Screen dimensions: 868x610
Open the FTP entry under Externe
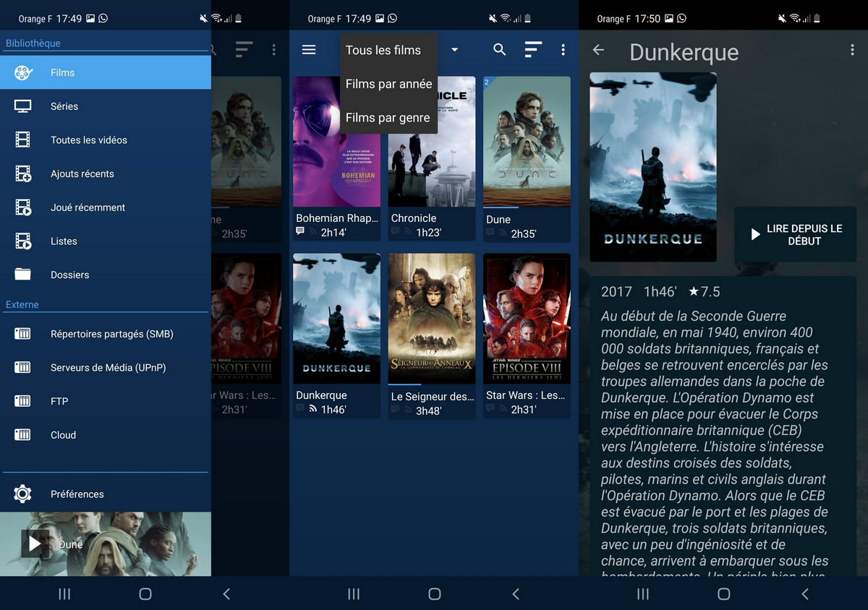click(x=106, y=401)
